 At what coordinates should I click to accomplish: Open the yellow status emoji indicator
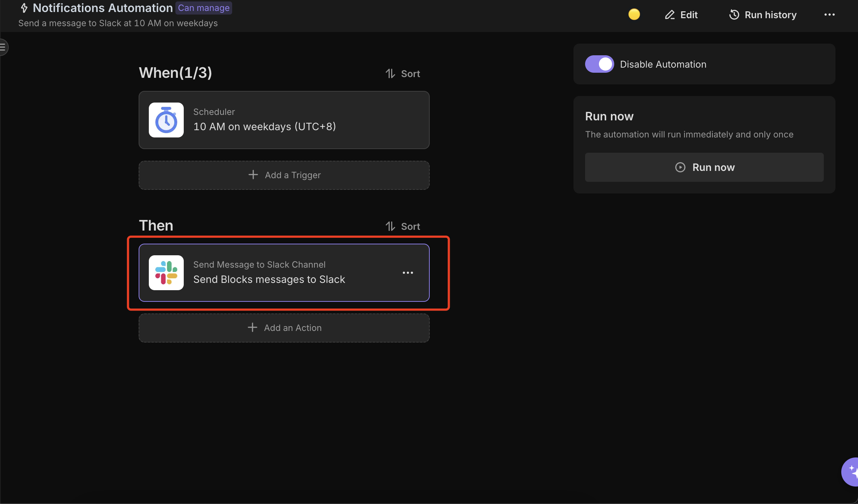[x=634, y=15]
